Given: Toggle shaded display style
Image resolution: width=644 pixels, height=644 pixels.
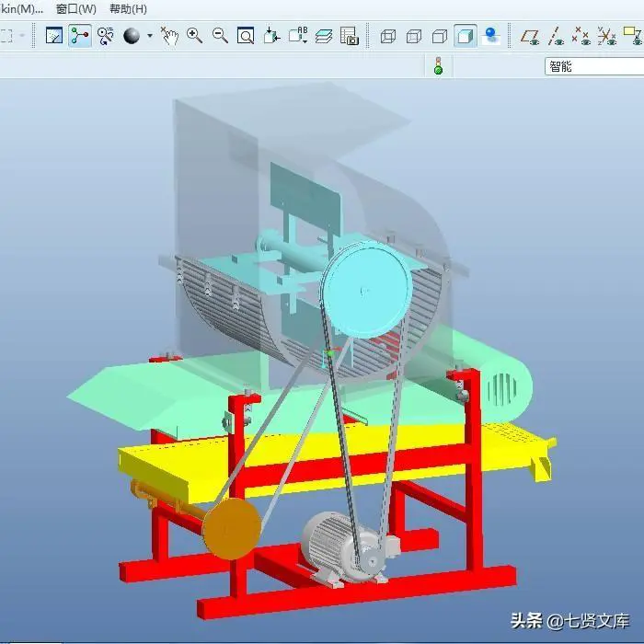Looking at the screenshot, I should (466, 36).
